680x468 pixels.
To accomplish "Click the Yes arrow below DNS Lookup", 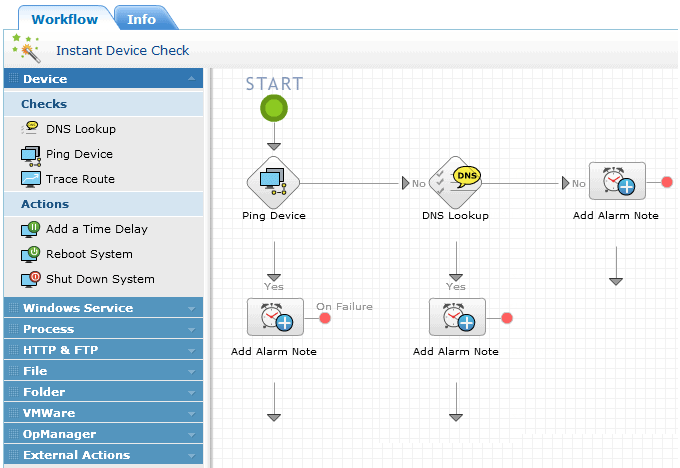I will [x=456, y=278].
